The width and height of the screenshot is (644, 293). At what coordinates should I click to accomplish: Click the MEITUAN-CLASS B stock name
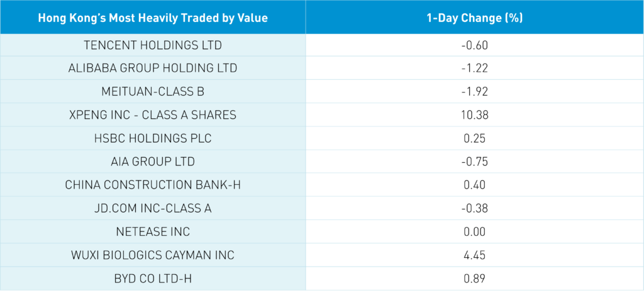pos(153,92)
